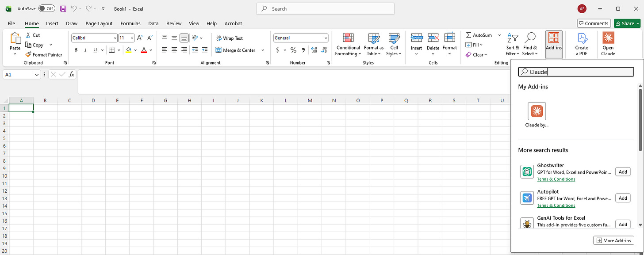Open the Calibri font name dropdown

[115, 38]
